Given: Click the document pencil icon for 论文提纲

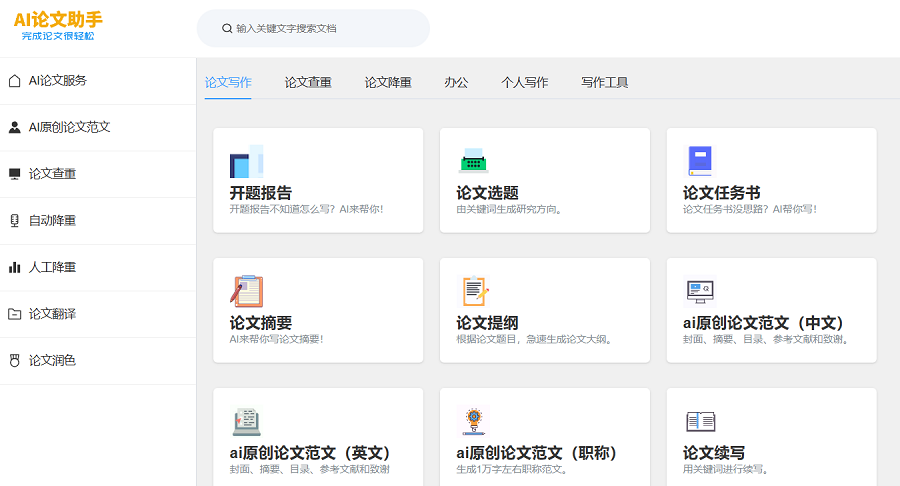Looking at the screenshot, I should point(475,291).
